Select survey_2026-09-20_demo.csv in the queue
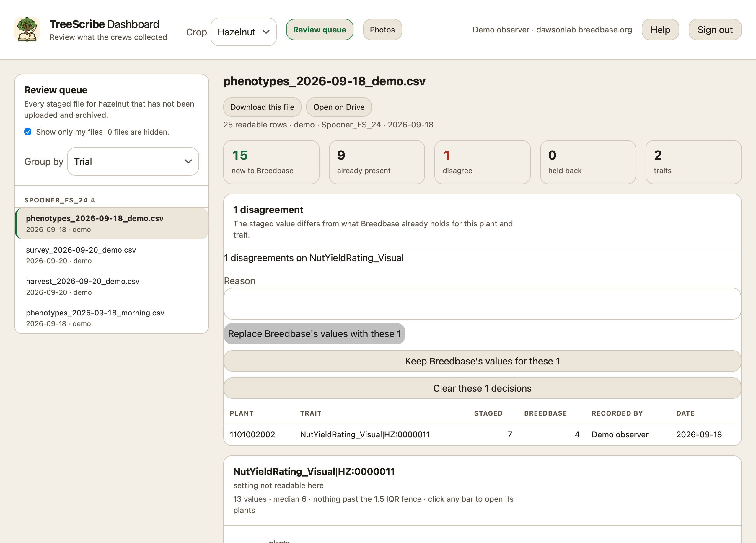756x543 pixels. [112, 255]
